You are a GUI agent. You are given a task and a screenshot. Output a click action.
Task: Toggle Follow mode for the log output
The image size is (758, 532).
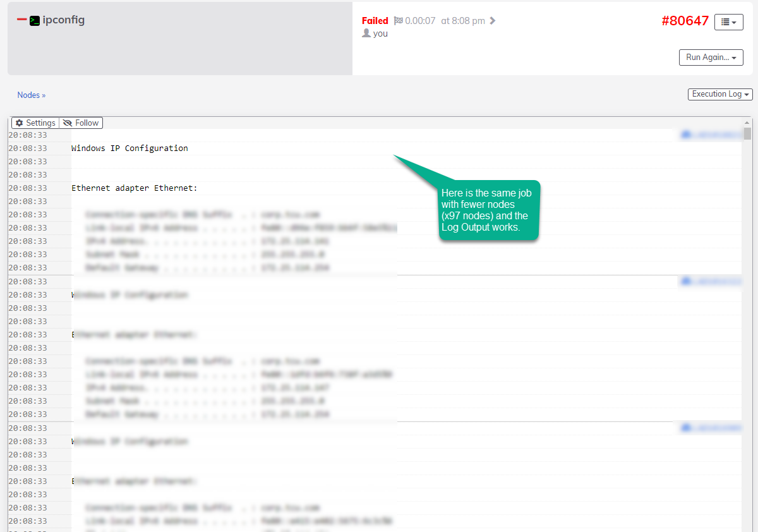[81, 123]
